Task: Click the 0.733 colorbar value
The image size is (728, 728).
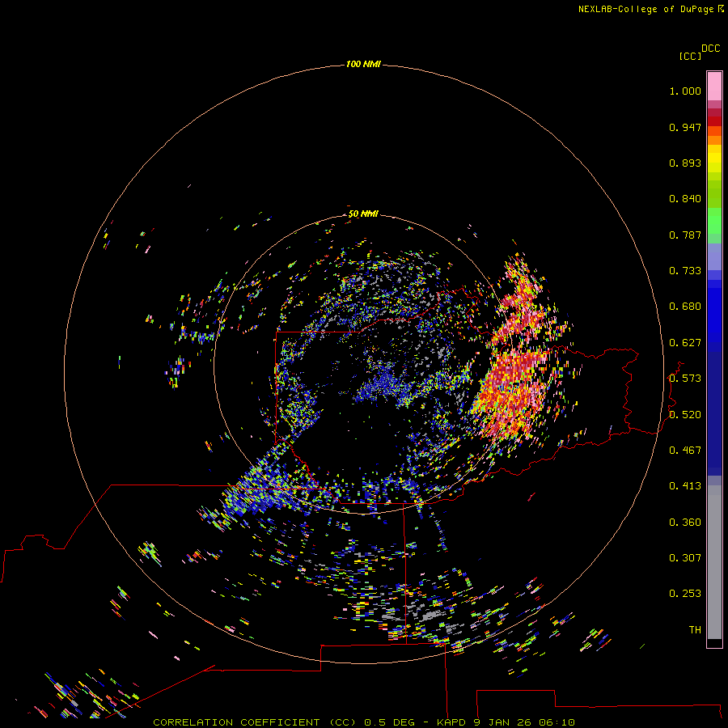Action: (685, 271)
